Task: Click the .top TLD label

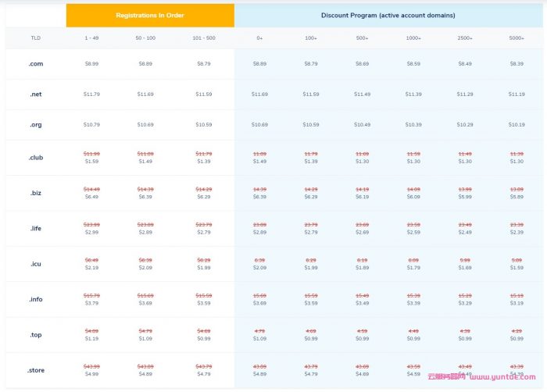Action: (35, 334)
